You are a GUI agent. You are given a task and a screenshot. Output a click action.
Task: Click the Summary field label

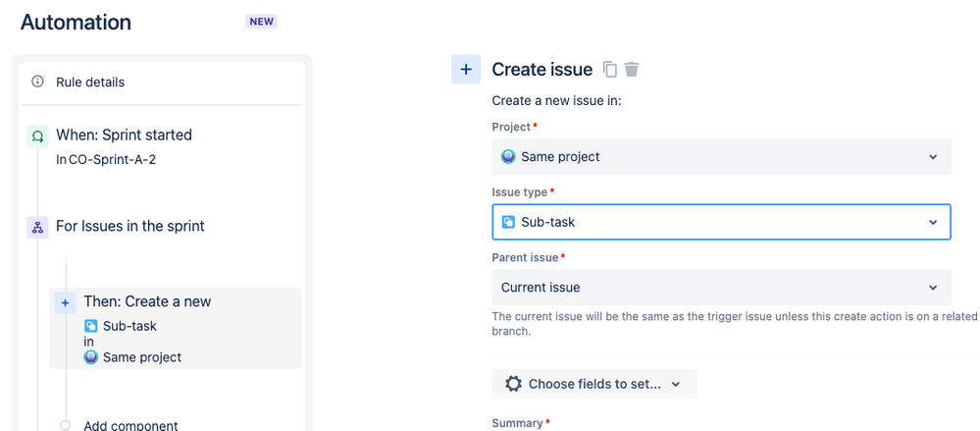click(518, 423)
